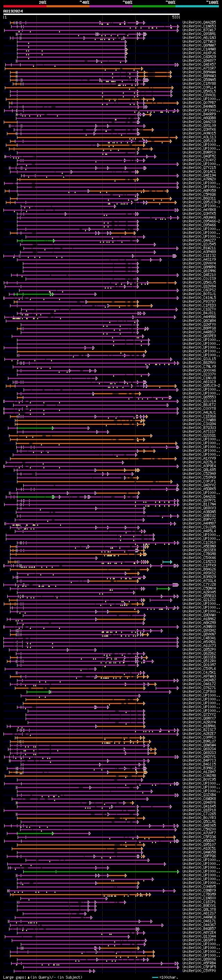Click the UniRef100_Q4DYV1 entry
Viewport: 222px width, 980px height.
[199, 757]
